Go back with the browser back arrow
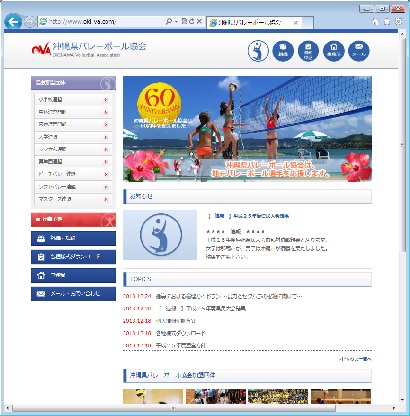This screenshot has height=416, width=410. click(x=13, y=22)
